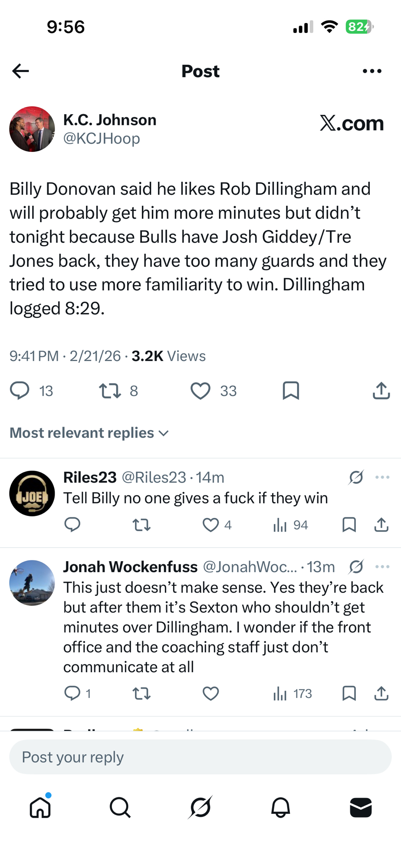This screenshot has width=401, height=868.
Task: Repost K.C. Johnson's post
Action: (110, 391)
